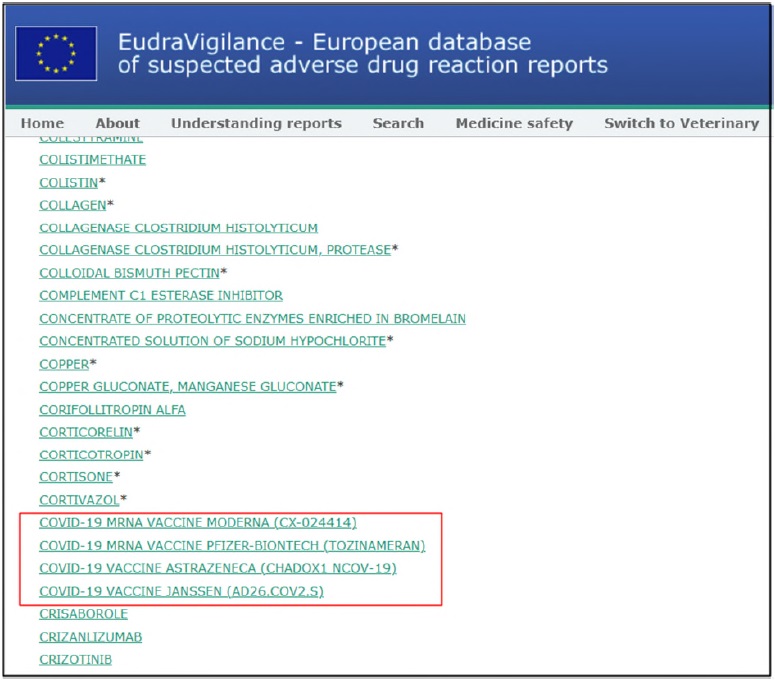Open COVID-19 VACCINE ASTRAZENECA link
775x680 pixels.
tap(218, 568)
